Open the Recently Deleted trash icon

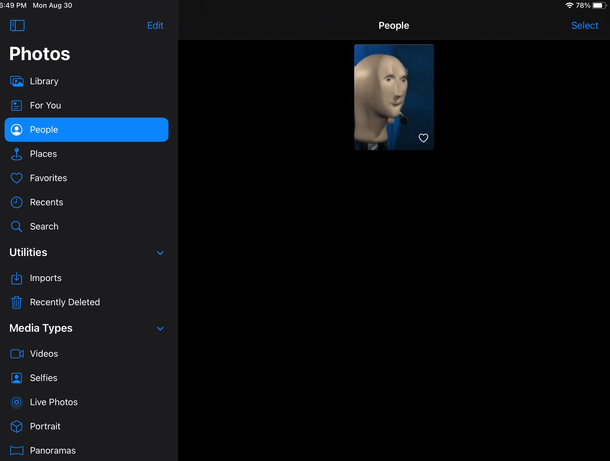click(16, 302)
